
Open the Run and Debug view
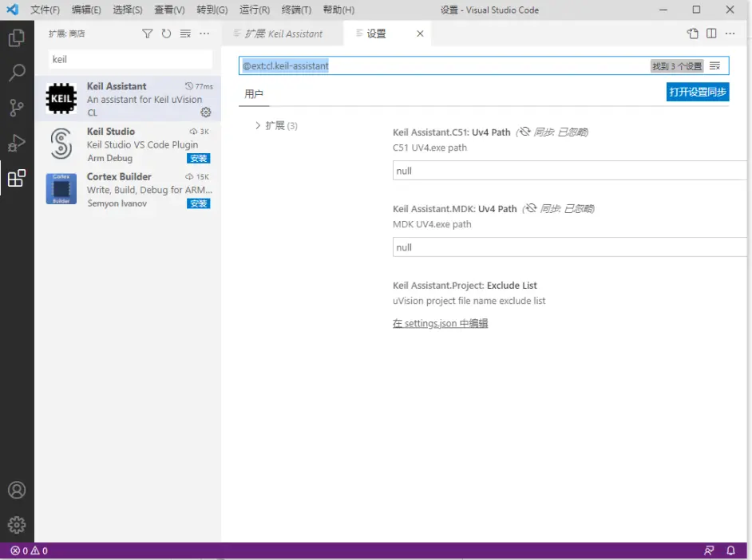pyautogui.click(x=17, y=143)
